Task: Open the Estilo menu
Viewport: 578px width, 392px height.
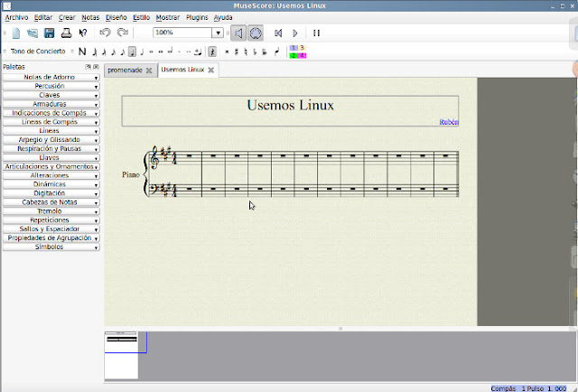Action: [x=141, y=17]
